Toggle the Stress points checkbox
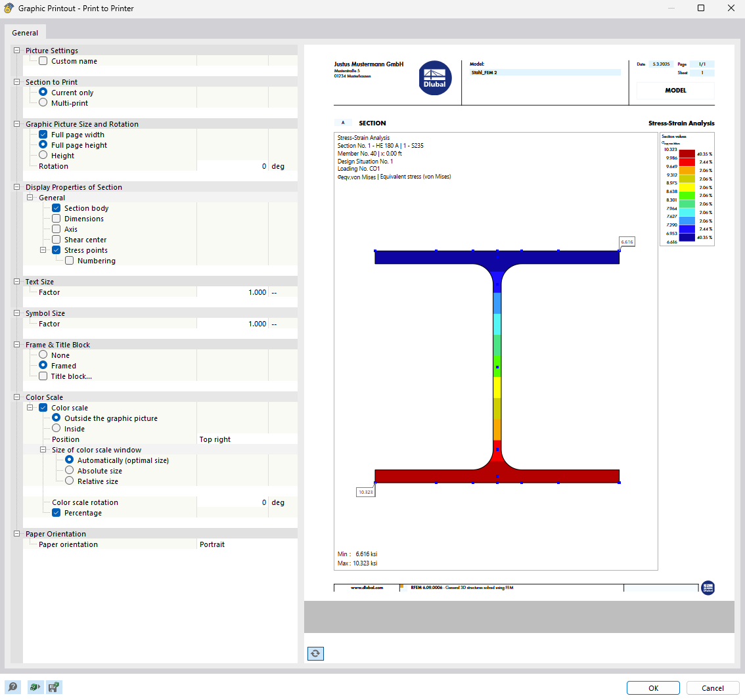The image size is (745, 700). 56,250
